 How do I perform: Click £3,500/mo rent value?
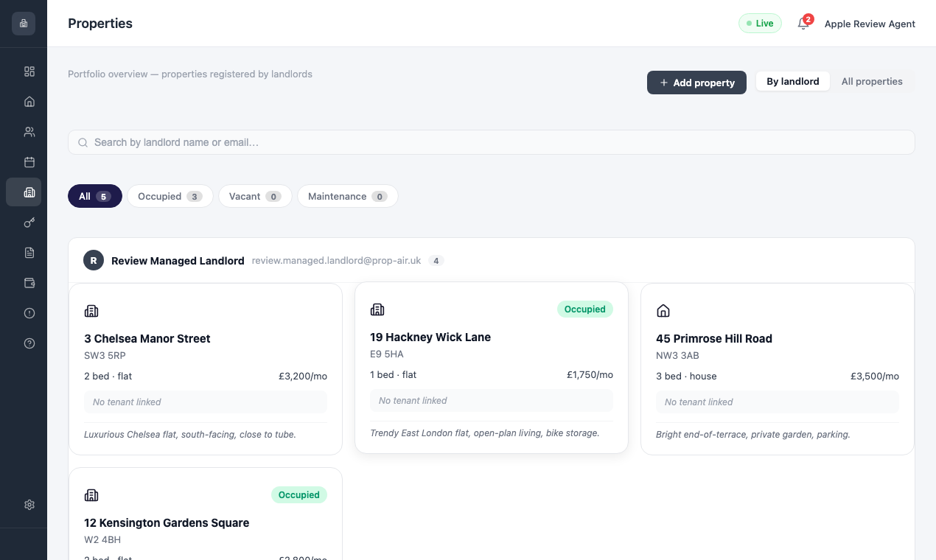[x=875, y=377]
